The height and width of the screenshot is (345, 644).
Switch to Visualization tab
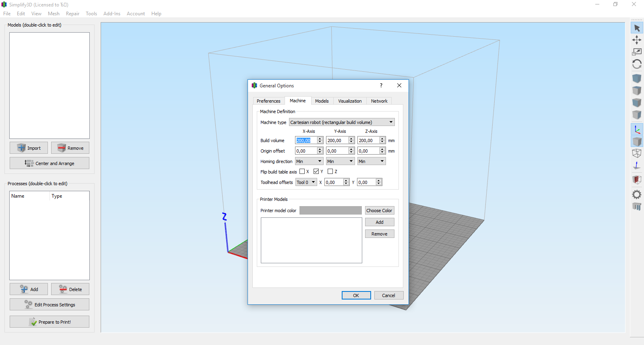(350, 101)
